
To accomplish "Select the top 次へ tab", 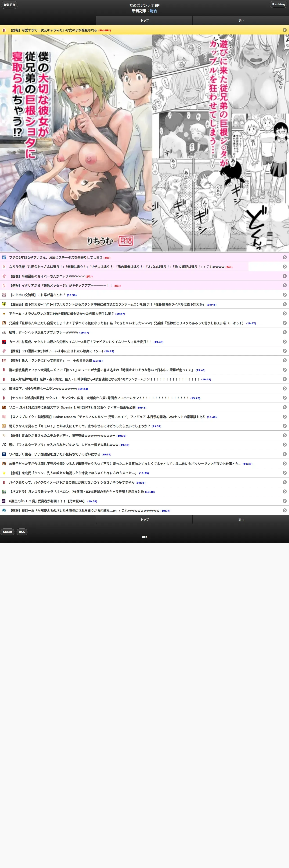I will pyautogui.click(x=241, y=21).
